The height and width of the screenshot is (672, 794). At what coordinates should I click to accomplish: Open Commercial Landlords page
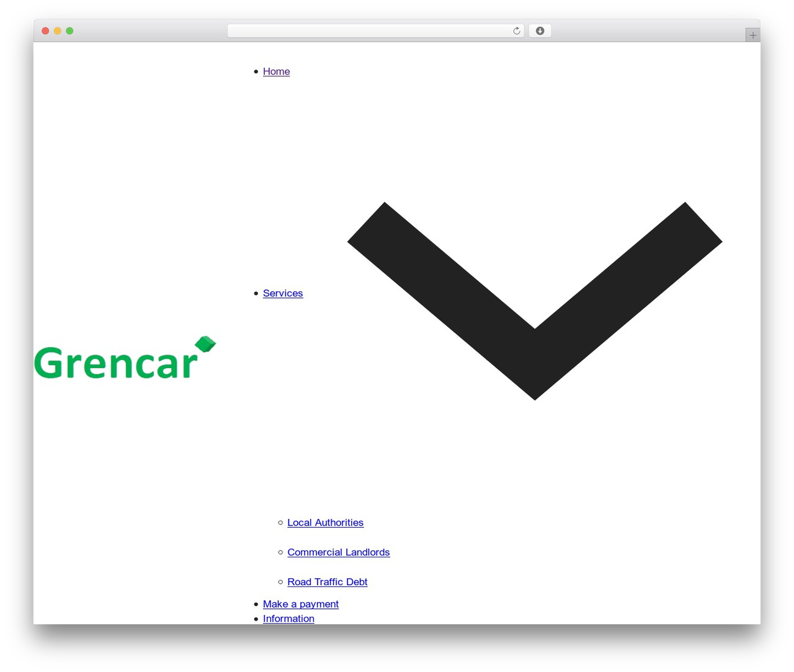[339, 552]
